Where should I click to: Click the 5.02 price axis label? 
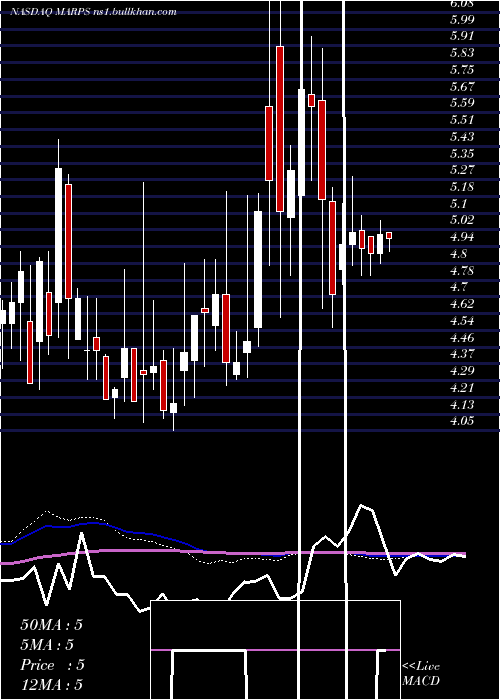tap(462, 221)
